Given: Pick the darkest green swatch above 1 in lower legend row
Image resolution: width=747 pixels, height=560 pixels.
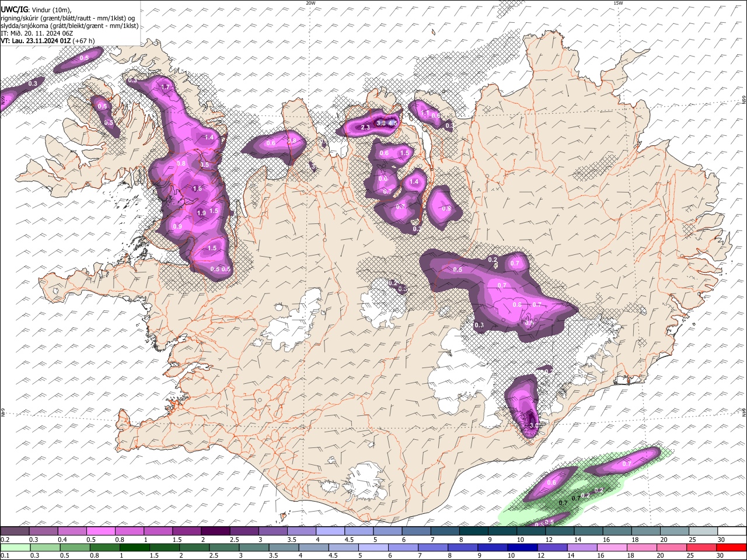Looking at the screenshot, I should pos(134,547).
